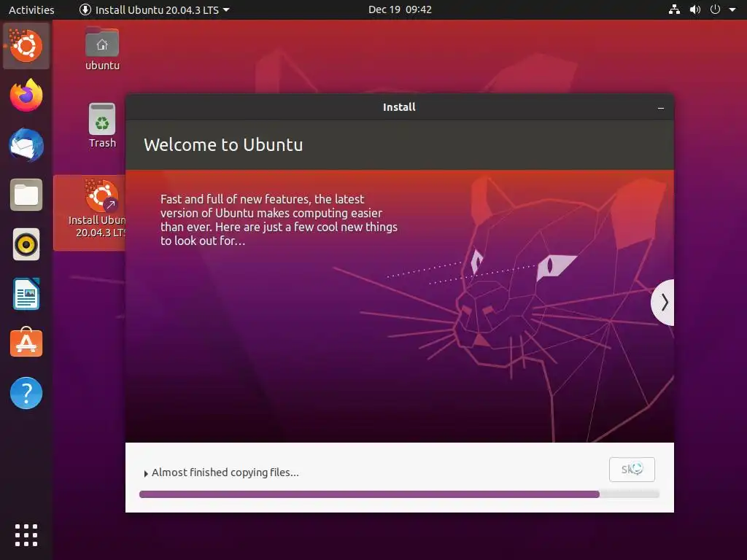
Task: Go to the next slide with the right arrow
Action: [662, 303]
